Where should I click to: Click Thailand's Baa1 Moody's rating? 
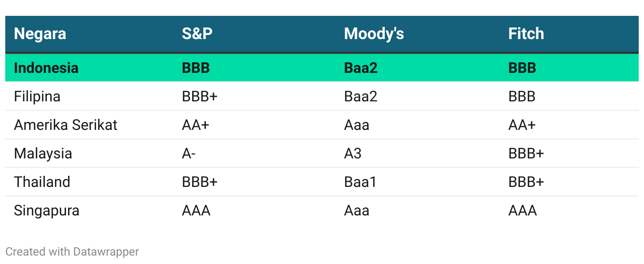pyautogui.click(x=360, y=182)
